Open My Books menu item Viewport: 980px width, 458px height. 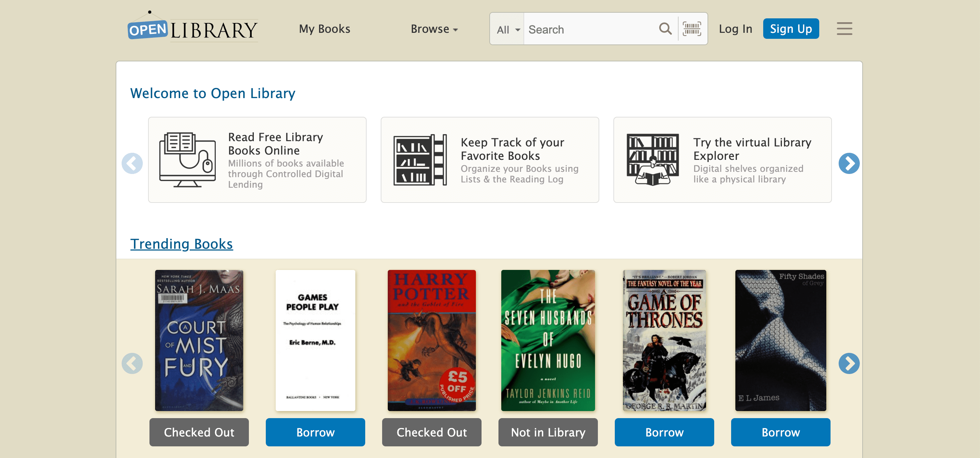tap(325, 29)
